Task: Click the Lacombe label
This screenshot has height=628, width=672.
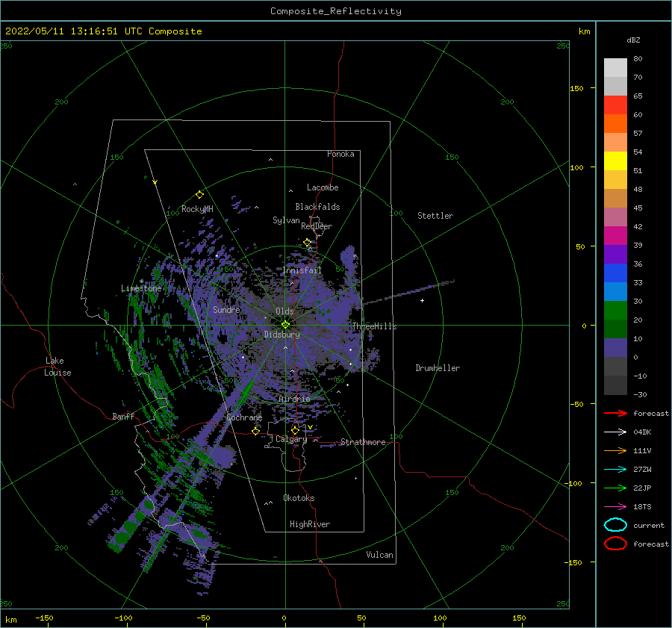Action: coord(323,187)
